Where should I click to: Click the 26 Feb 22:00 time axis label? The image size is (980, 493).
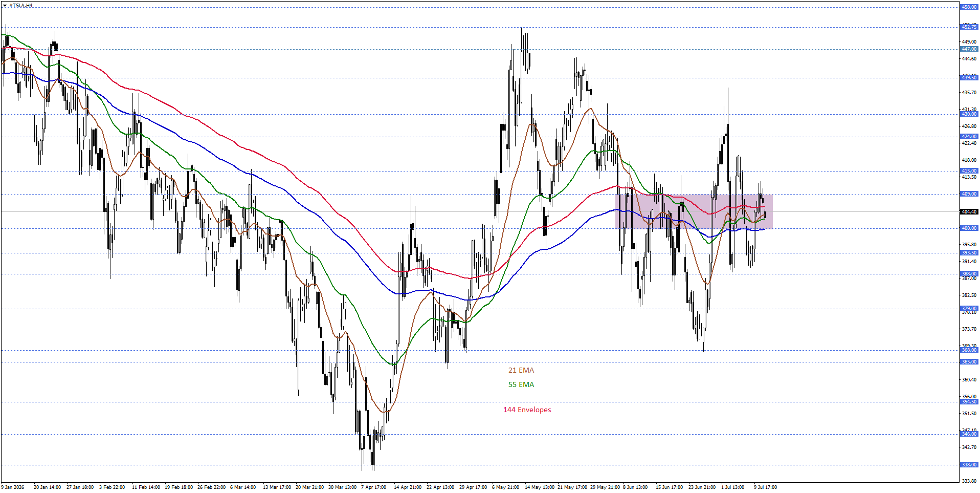[x=211, y=487]
